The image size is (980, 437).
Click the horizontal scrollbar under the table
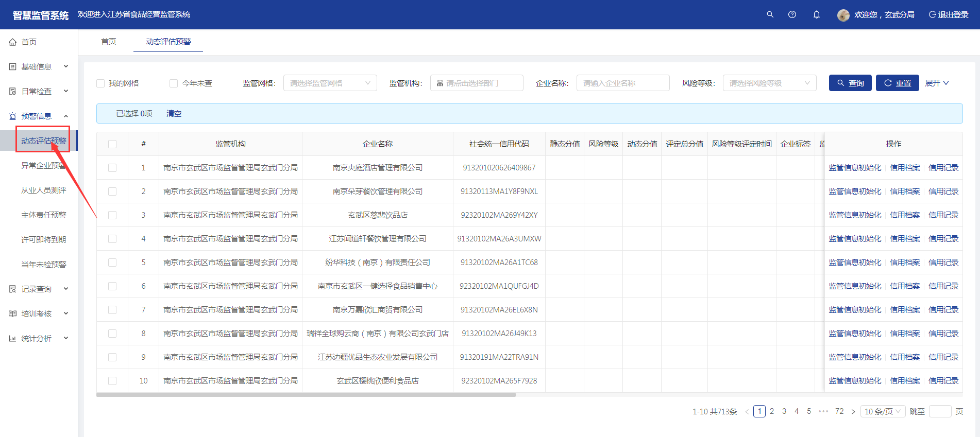[x=306, y=395]
